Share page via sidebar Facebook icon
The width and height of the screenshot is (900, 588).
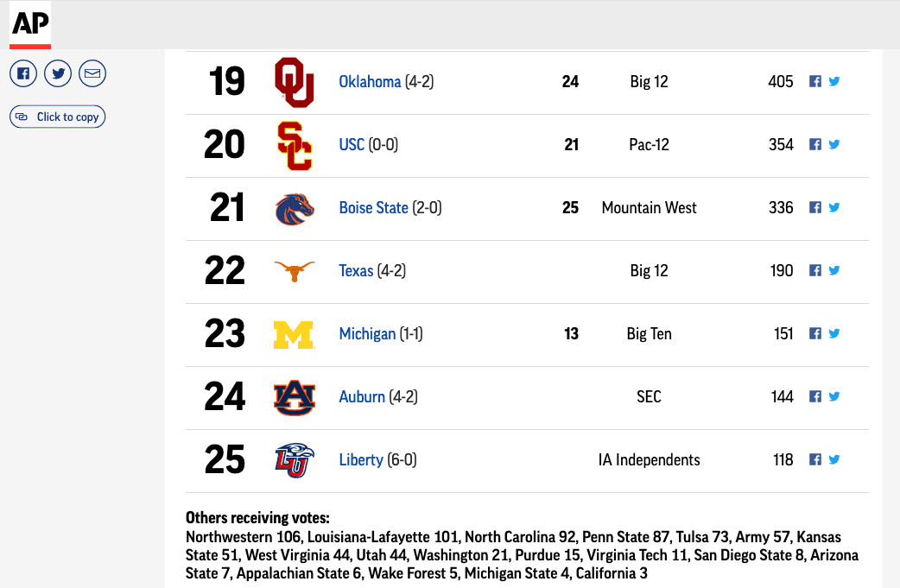pyautogui.click(x=23, y=73)
